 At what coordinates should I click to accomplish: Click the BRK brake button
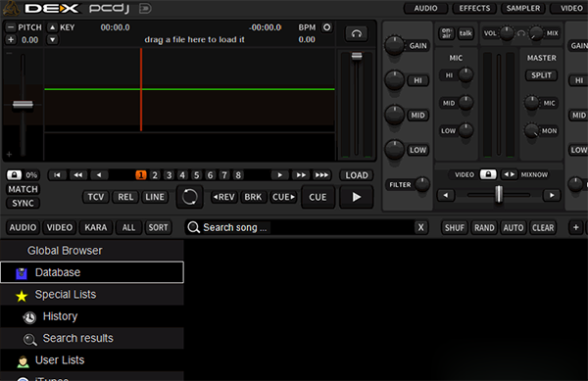tap(253, 197)
